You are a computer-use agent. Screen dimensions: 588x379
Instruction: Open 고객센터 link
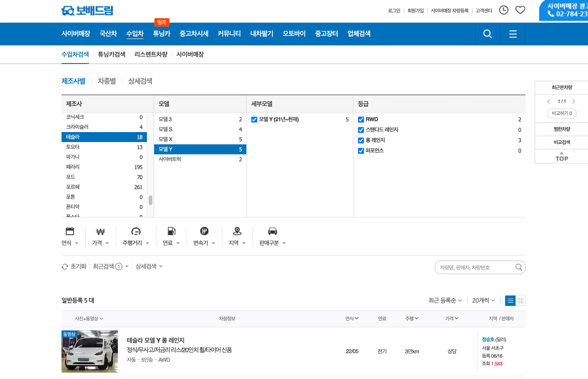(x=484, y=11)
